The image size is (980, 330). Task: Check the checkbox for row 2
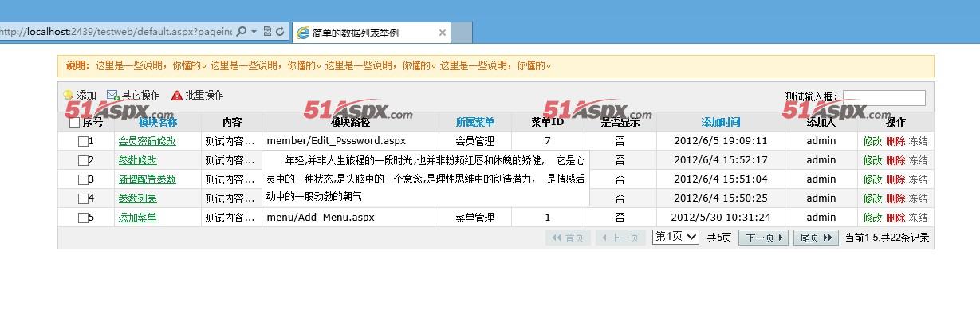83,160
